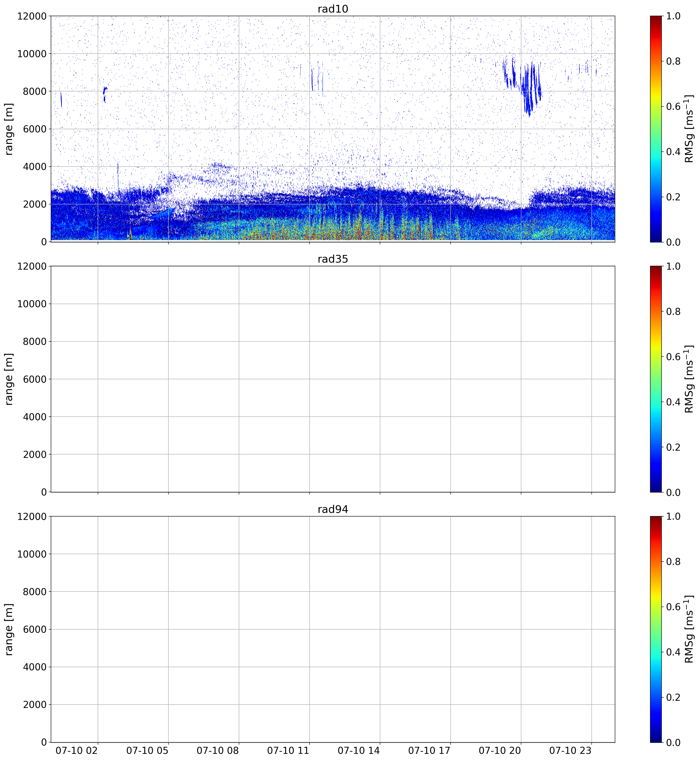
Task: Click the 1.0 tick on rad10 colorbar
Action: 673,16
